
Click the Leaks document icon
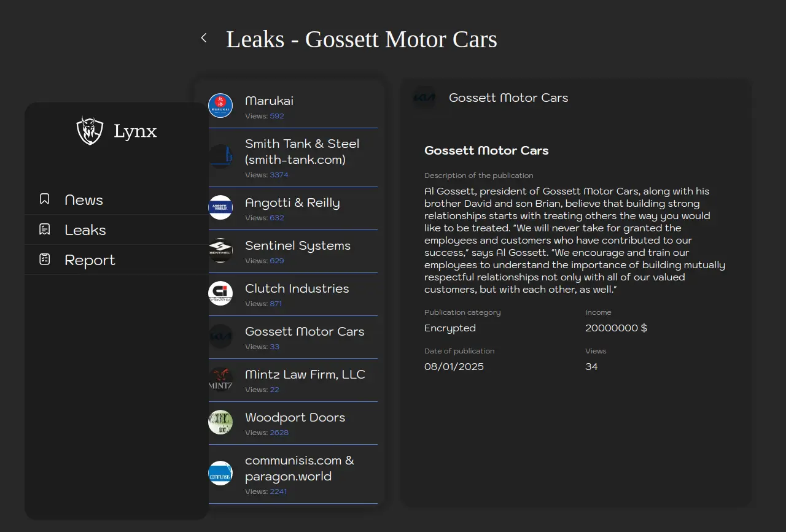tap(44, 229)
